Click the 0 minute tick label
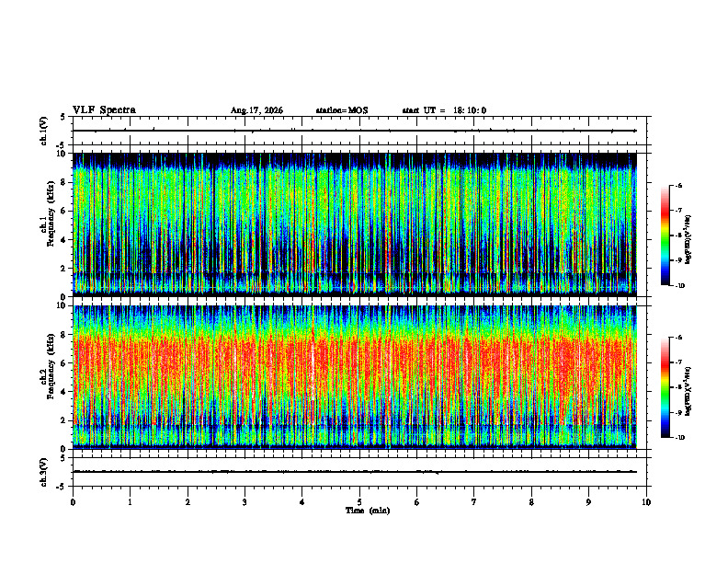Image resolution: width=728 pixels, height=563 pixels. (73, 502)
